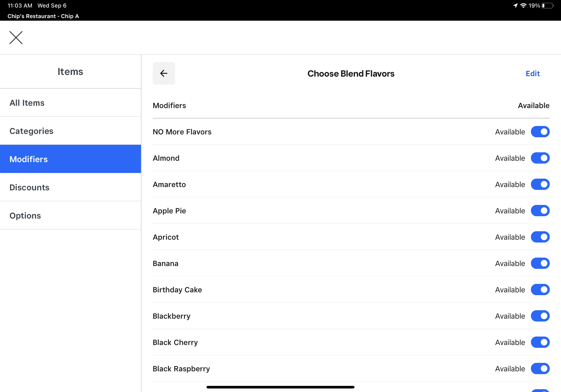Image resolution: width=561 pixels, height=392 pixels.
Task: Toggle Birthday Cake availability
Action: 540,290
